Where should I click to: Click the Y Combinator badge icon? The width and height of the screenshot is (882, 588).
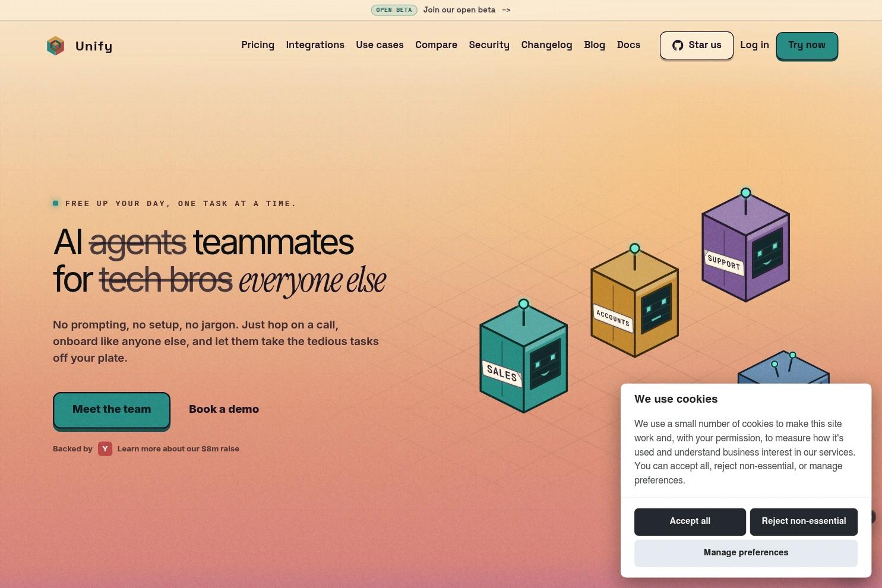pos(105,449)
